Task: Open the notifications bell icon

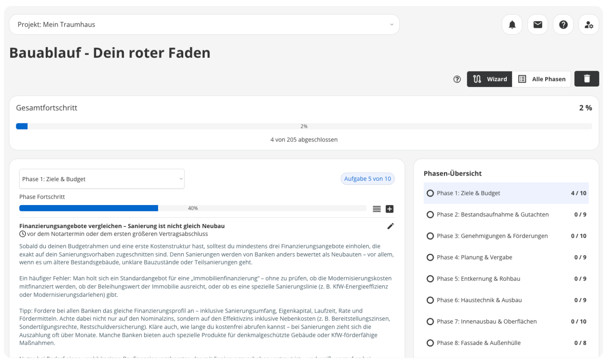Action: tap(512, 25)
